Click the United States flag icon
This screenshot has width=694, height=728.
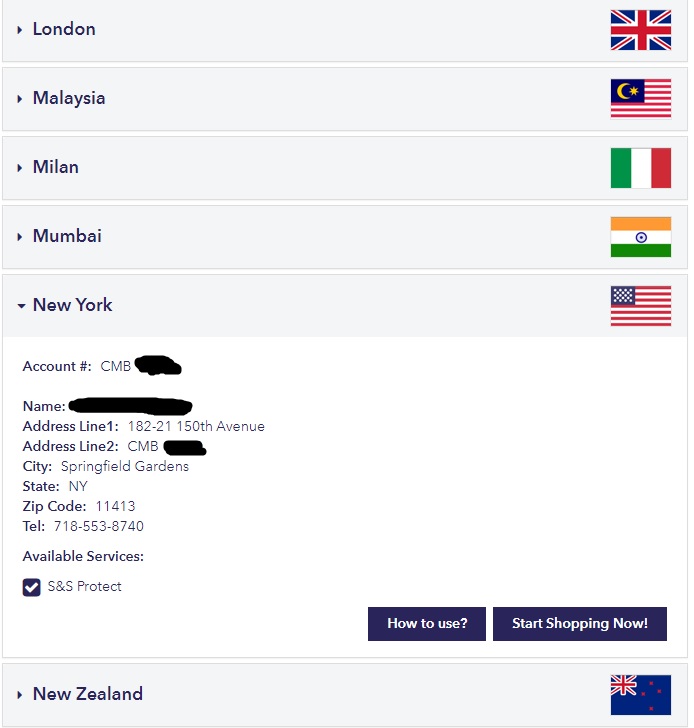pyautogui.click(x=641, y=306)
